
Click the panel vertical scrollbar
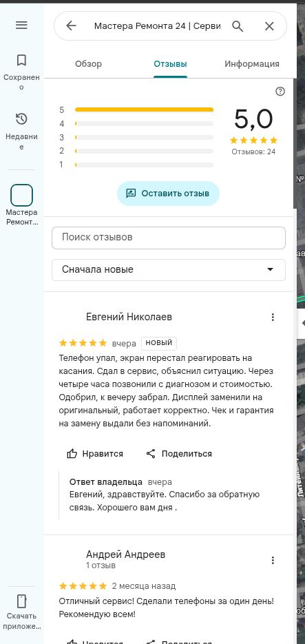[295, 144]
